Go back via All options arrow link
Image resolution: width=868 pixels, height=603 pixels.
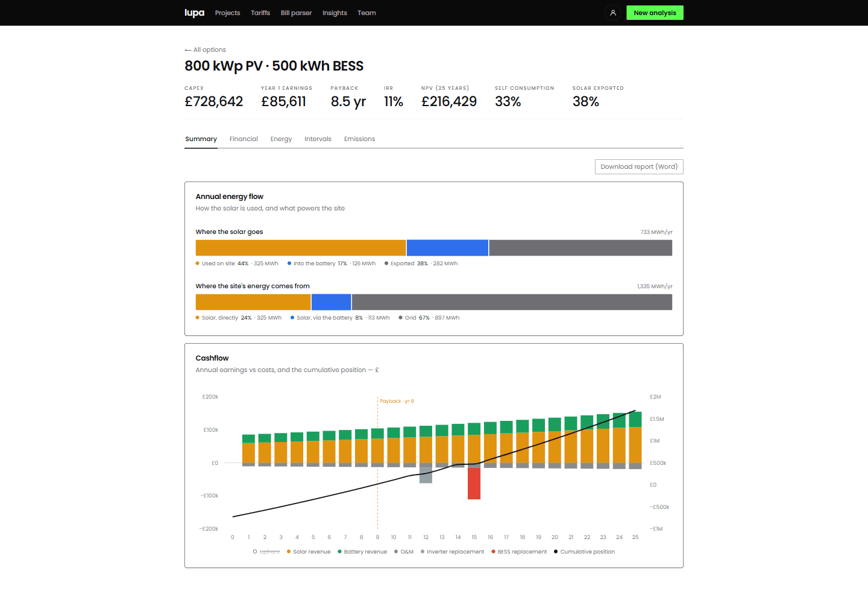tap(205, 50)
